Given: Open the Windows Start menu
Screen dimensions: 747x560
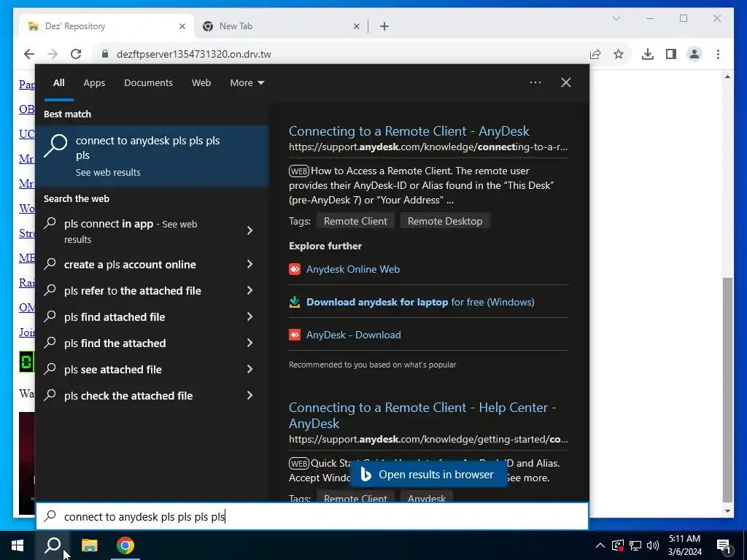Looking at the screenshot, I should (x=18, y=545).
